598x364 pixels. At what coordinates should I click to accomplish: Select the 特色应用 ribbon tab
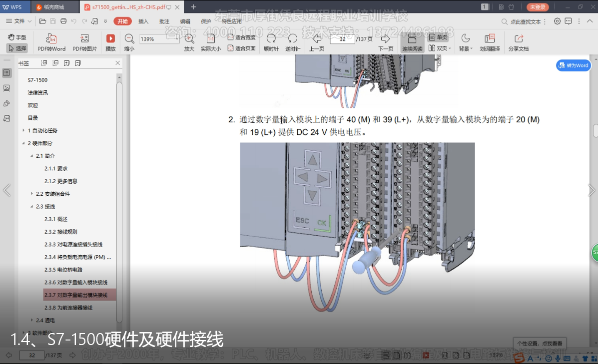coord(232,21)
